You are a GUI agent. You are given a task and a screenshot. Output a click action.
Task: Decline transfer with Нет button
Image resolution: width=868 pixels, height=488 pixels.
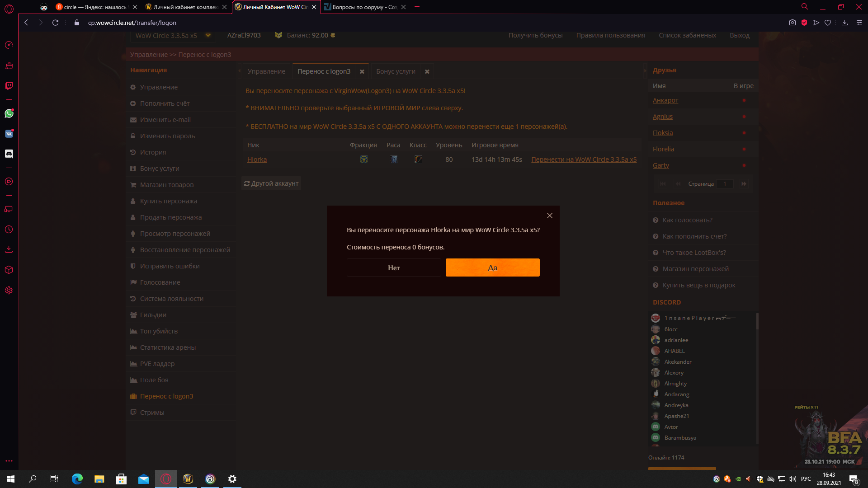[x=394, y=267]
